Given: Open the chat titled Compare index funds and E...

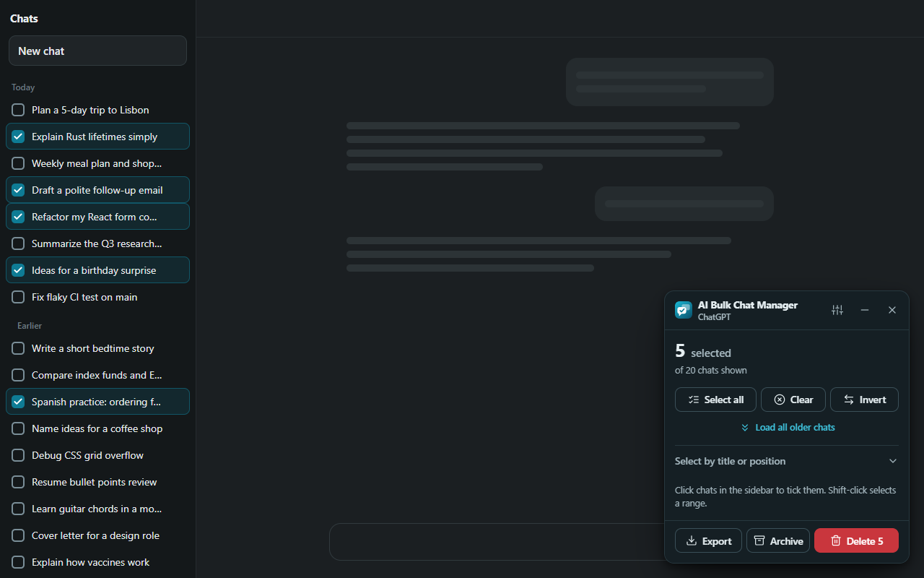Looking at the screenshot, I should click(x=97, y=375).
